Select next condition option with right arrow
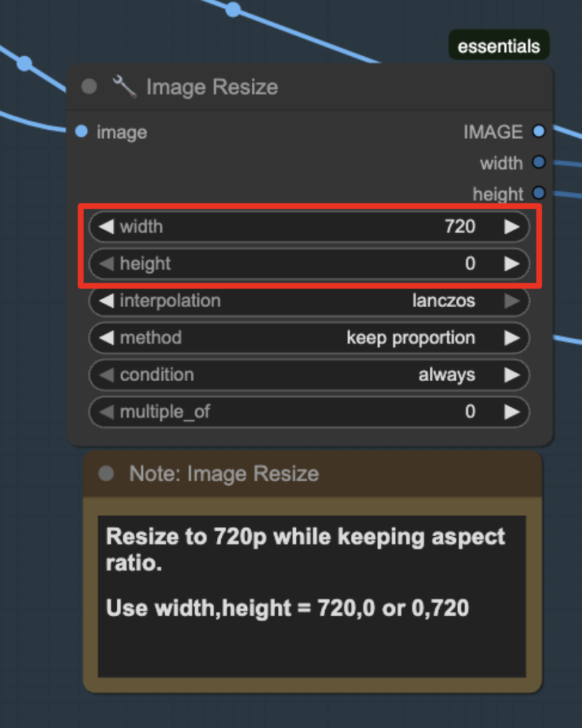 [512, 375]
